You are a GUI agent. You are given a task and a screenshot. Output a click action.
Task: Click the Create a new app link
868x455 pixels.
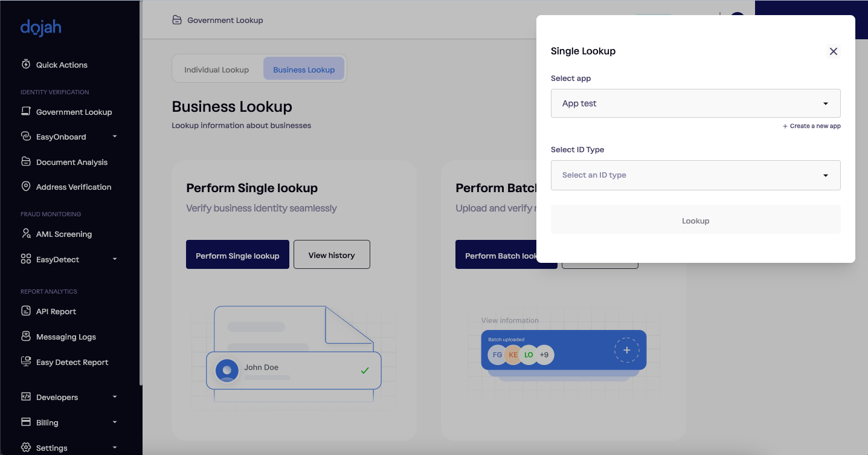pos(811,126)
